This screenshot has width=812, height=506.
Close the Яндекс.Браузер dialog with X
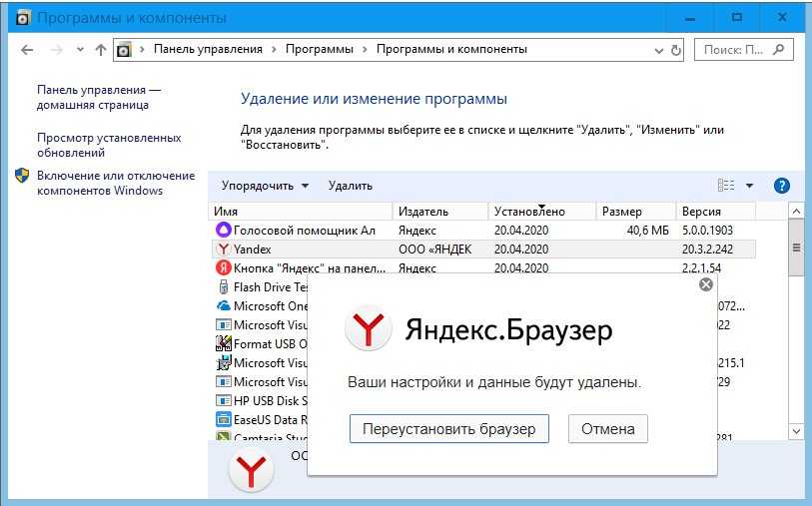[706, 284]
